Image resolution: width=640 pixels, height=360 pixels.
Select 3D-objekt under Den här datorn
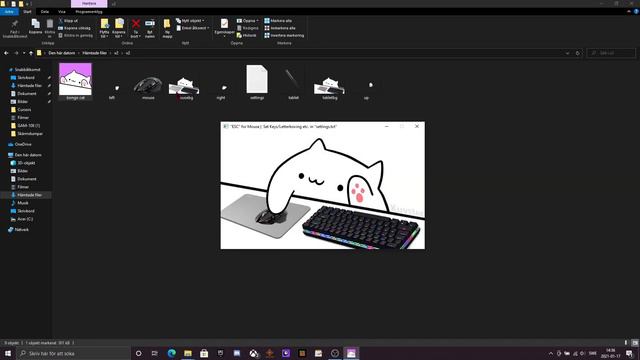click(26, 163)
